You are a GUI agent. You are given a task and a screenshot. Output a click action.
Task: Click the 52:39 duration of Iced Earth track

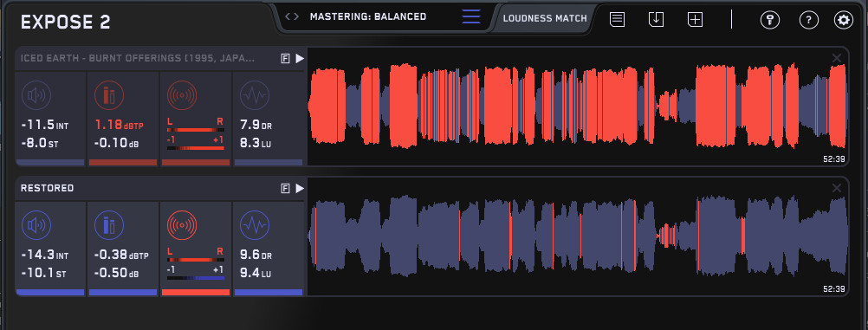click(x=834, y=159)
